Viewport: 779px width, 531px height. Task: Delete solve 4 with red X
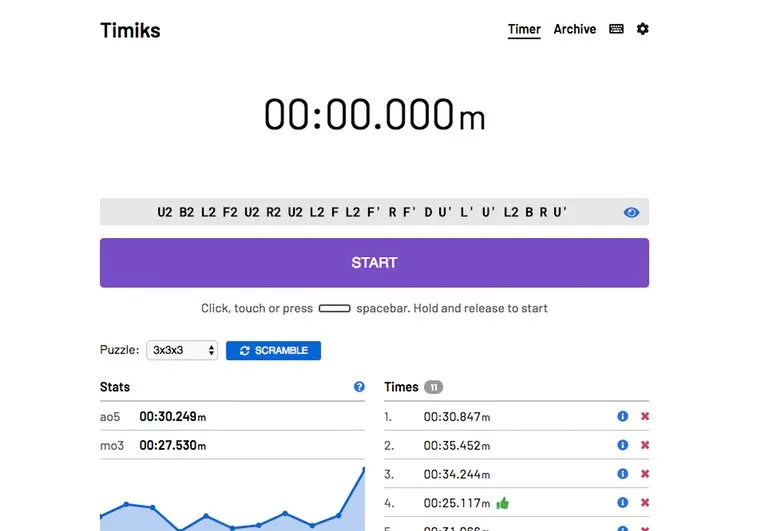(645, 503)
